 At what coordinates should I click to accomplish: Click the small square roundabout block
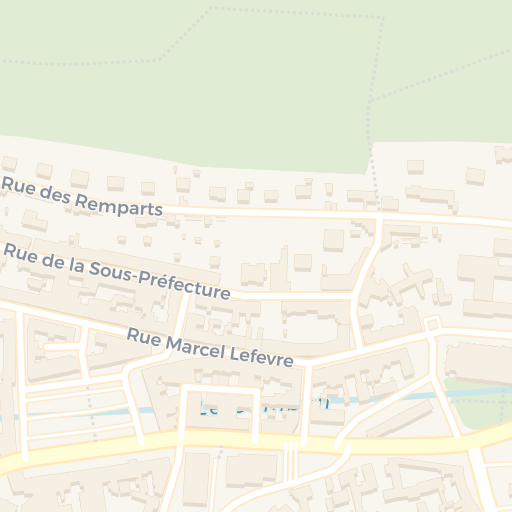pyautogui.click(x=432, y=324)
